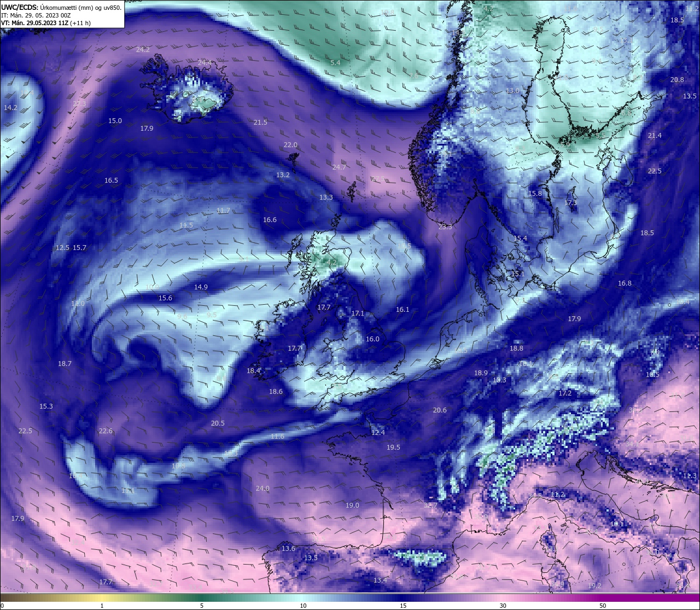Click the 15.8 value label
Image resolution: width=700 pixels, height=610 pixels.
pos(535,194)
